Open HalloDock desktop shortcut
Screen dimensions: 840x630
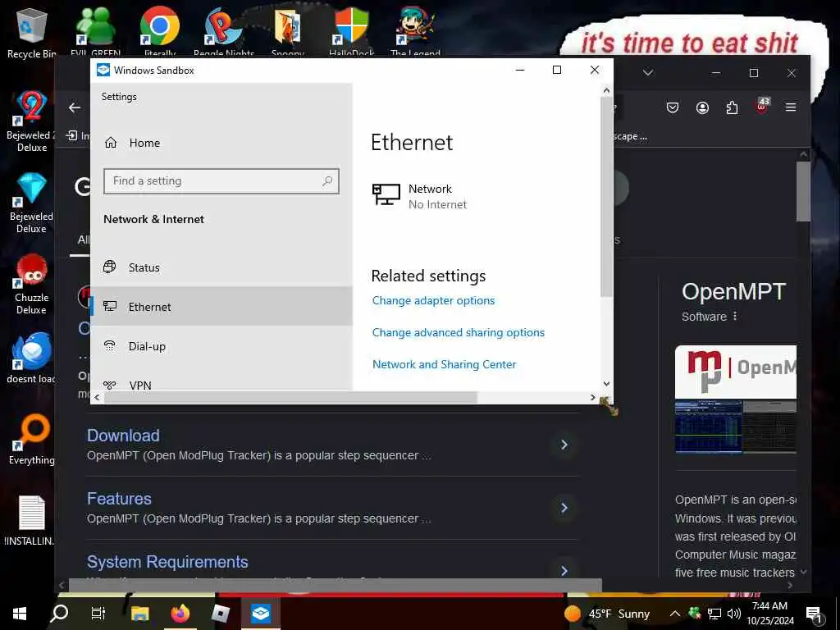click(351, 31)
